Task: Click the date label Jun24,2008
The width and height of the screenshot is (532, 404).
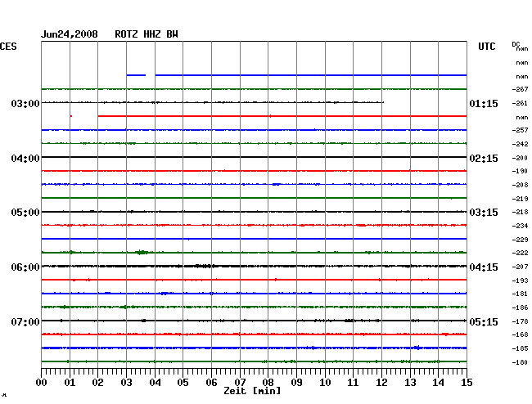Action: 70,34
